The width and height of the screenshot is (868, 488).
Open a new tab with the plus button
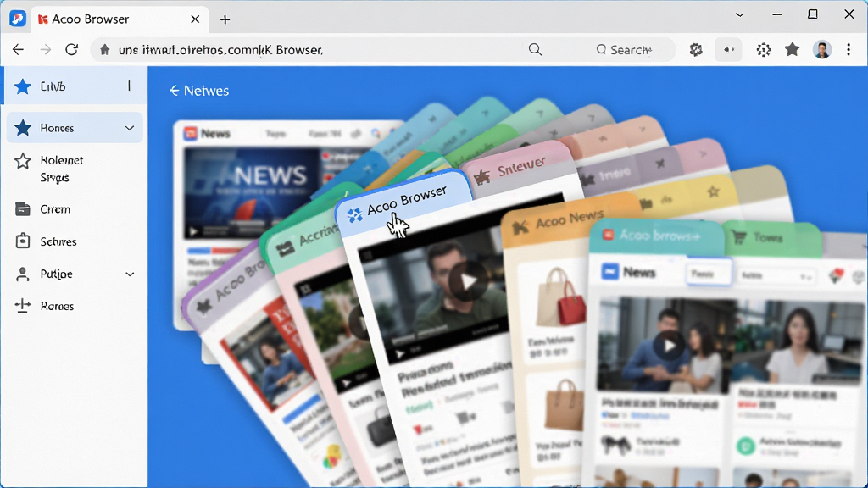click(225, 19)
